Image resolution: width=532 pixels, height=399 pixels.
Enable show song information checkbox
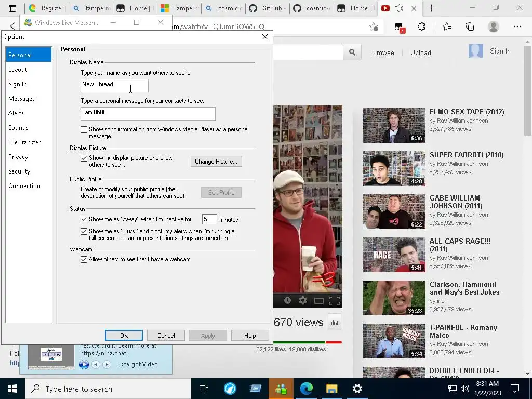[x=84, y=129]
